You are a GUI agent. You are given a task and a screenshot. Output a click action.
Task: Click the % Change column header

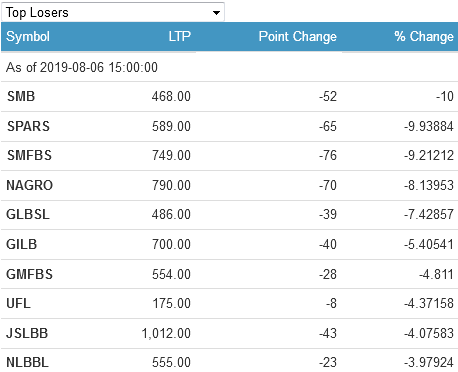pos(424,36)
